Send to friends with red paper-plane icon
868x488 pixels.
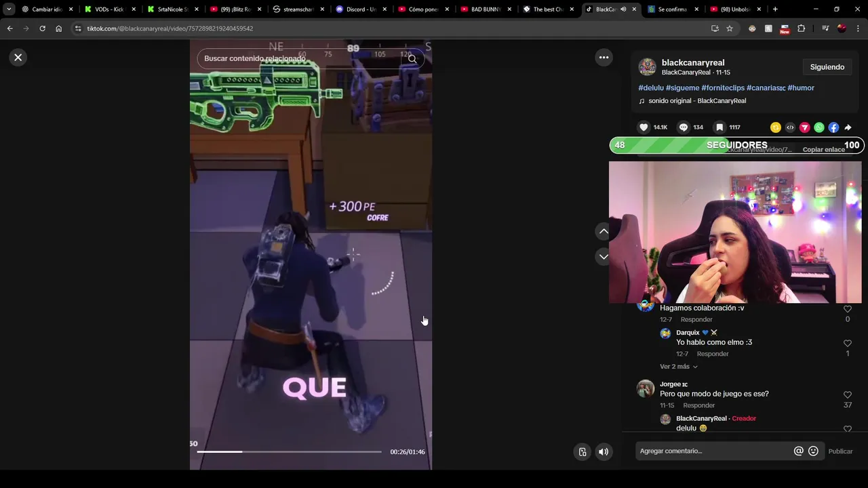click(x=805, y=127)
